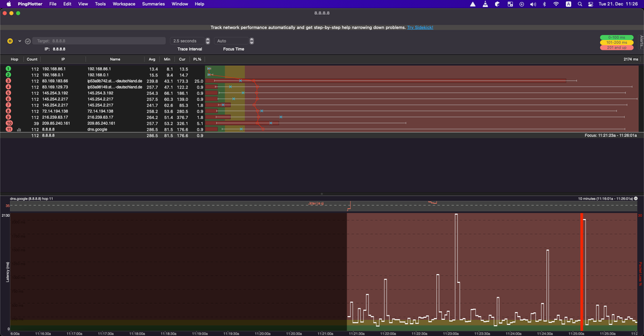Pause the trace with the yellow pause button
This screenshot has height=336, width=644.
[x=10, y=41]
